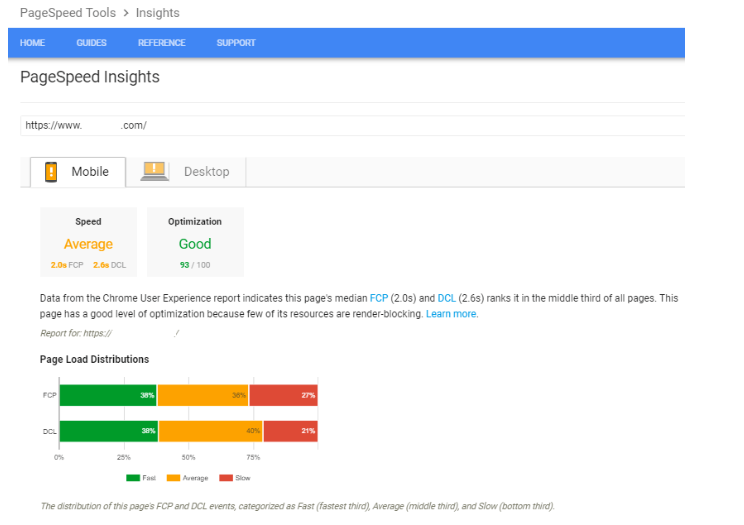Open the HOME navigation item
Image resolution: width=744 pixels, height=525 pixels.
[x=32, y=43]
